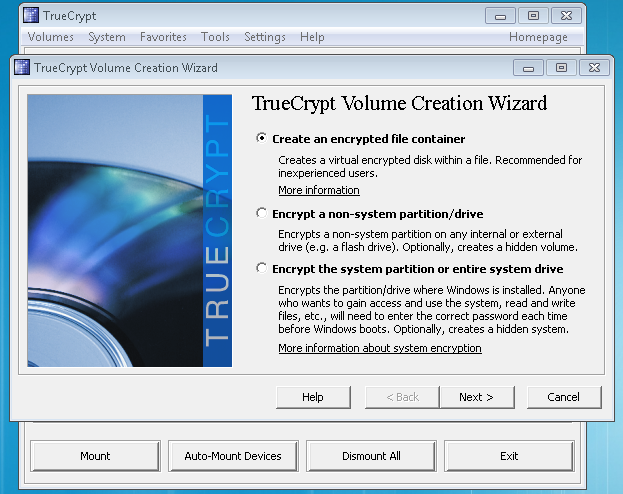Open the Homepage menu item
Viewport: 623px width, 494px height.
pos(538,37)
